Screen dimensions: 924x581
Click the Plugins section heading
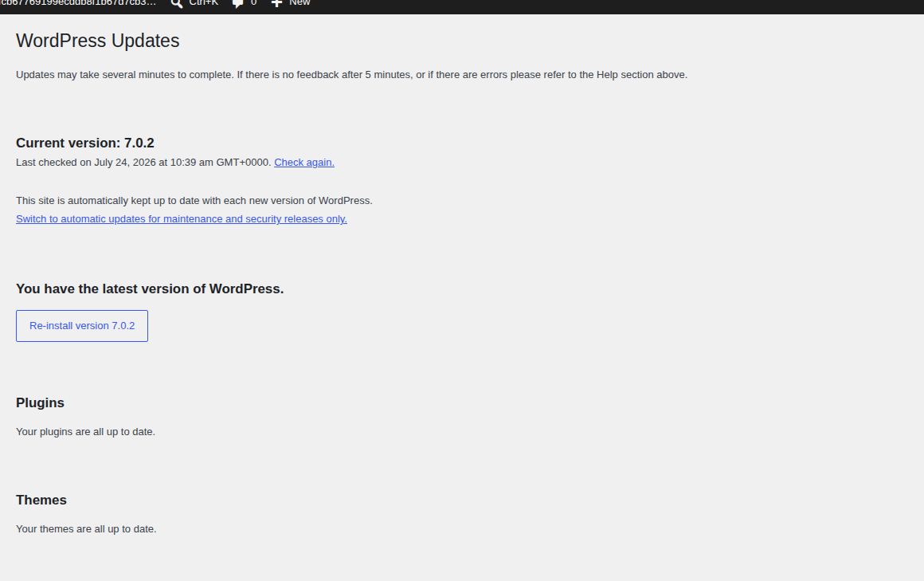[x=40, y=402]
